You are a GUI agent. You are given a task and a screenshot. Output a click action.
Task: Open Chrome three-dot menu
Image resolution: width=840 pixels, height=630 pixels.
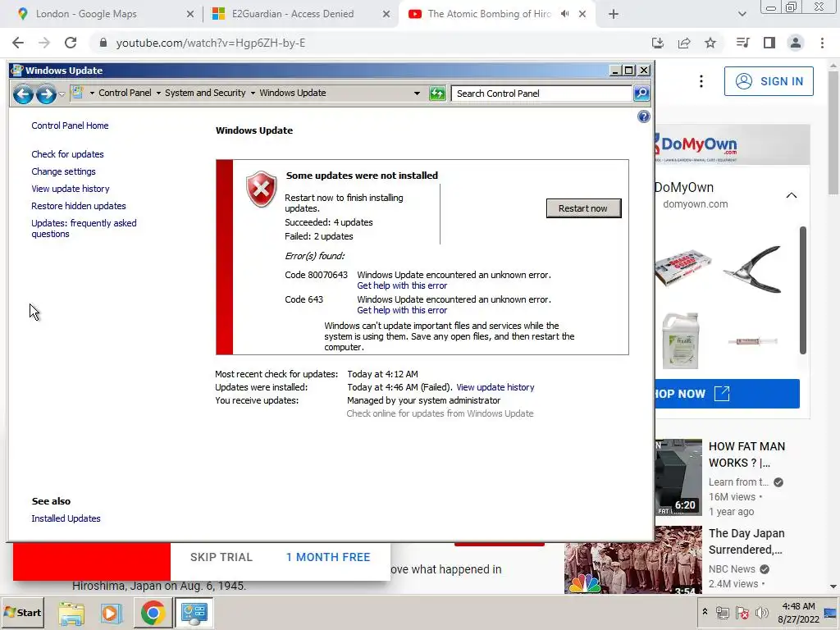click(822, 43)
